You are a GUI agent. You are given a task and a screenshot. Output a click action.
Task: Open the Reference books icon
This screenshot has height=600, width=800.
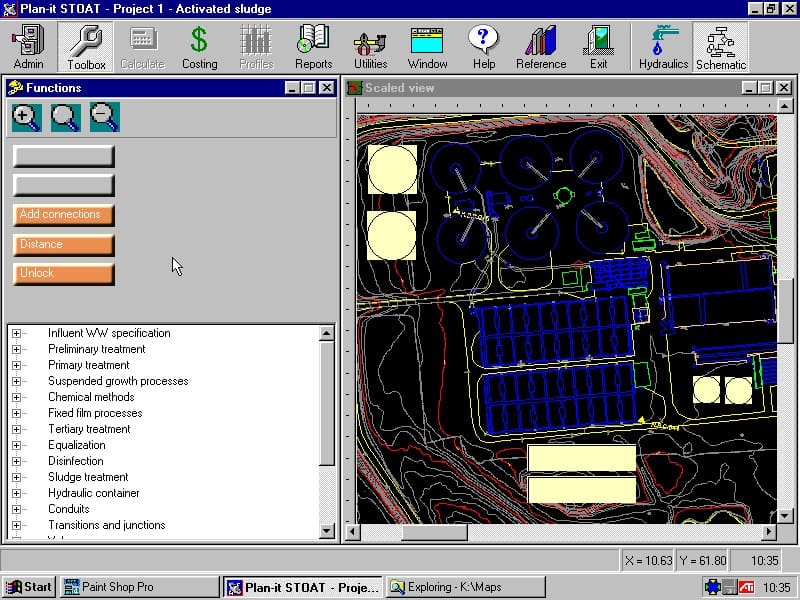(541, 47)
